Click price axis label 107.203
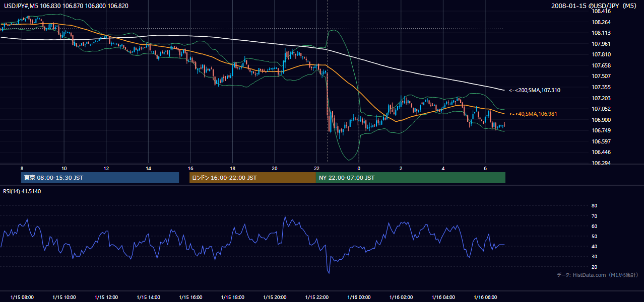Image resolution: width=644 pixels, height=302 pixels. (x=601, y=98)
